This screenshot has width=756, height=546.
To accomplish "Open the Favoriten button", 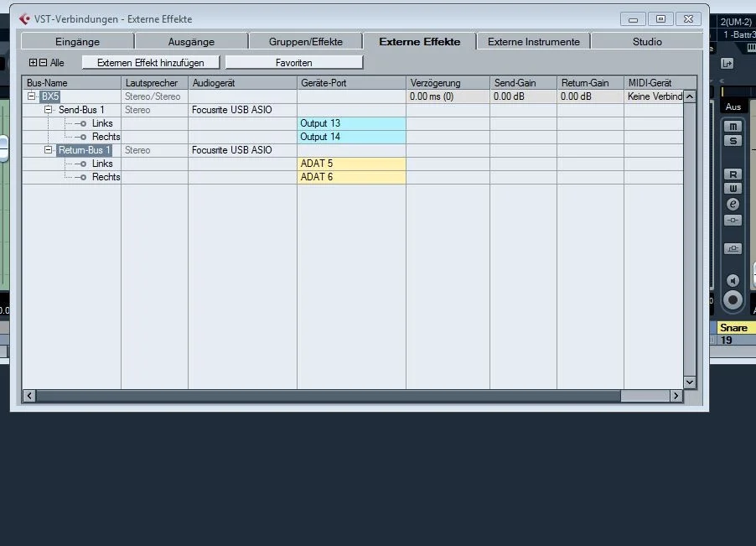I will coord(294,63).
